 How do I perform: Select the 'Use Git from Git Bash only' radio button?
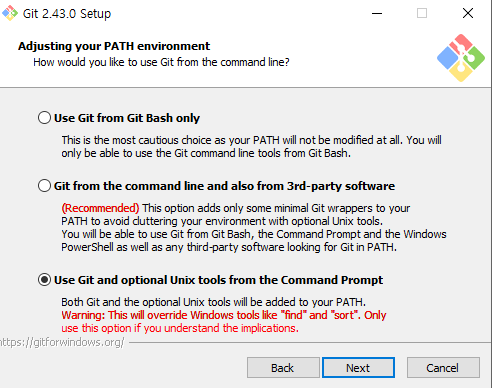[x=44, y=118]
